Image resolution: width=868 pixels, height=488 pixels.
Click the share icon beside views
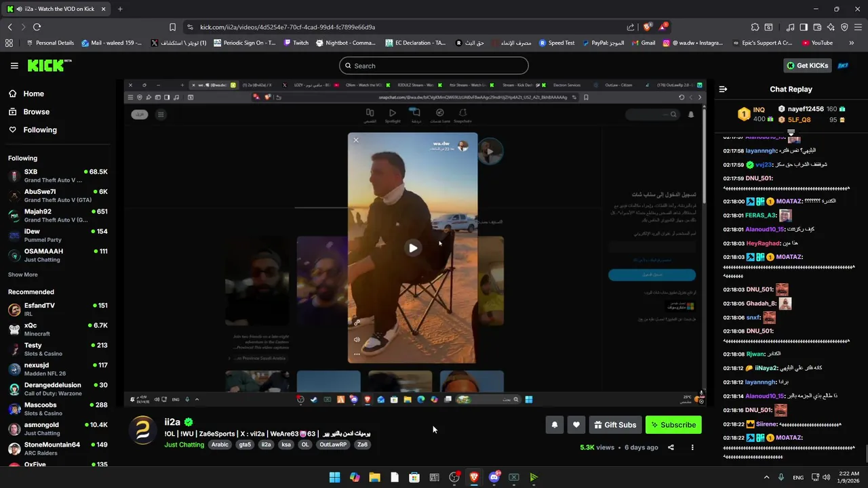tap(671, 447)
